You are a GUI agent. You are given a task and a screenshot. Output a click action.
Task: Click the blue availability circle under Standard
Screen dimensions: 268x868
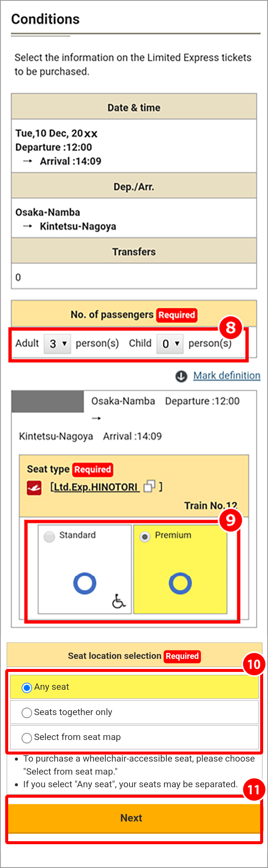click(x=85, y=583)
